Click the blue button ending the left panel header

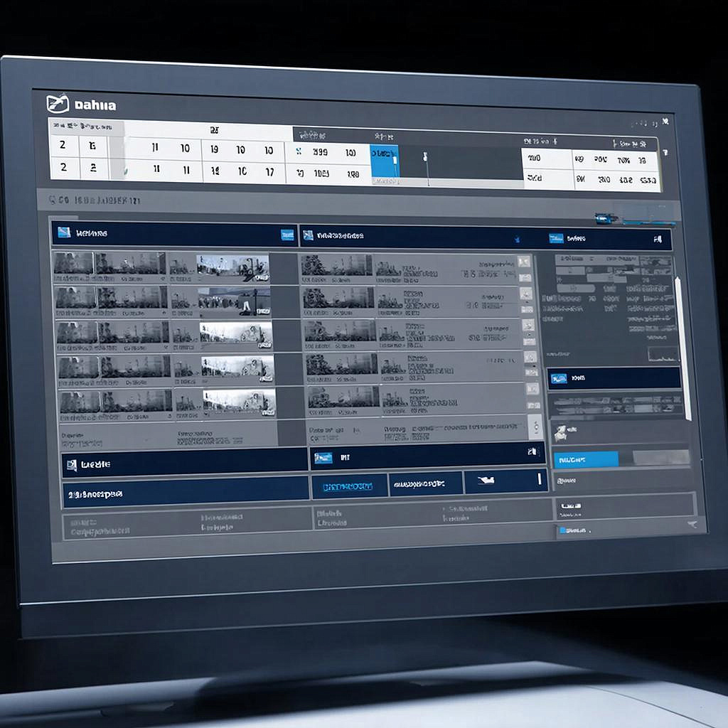click(287, 235)
